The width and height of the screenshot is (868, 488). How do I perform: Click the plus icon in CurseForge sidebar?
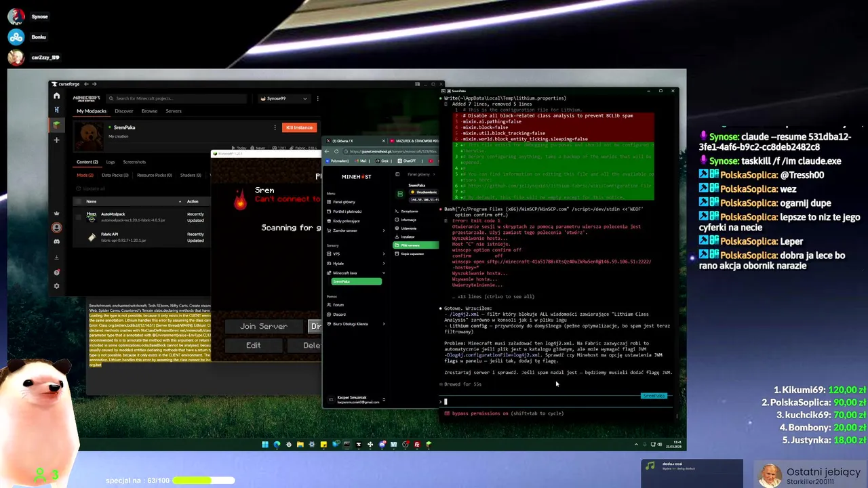point(57,140)
